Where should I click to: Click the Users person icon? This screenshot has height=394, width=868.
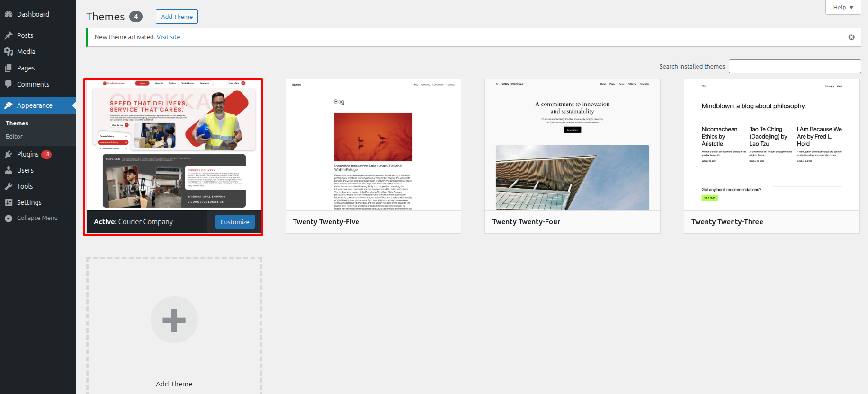pos(9,170)
